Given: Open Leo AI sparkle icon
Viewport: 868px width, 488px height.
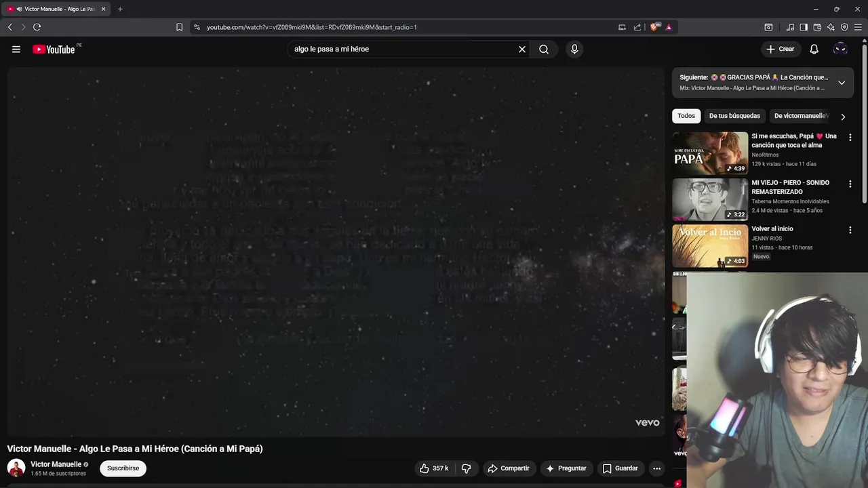Looking at the screenshot, I should 831,27.
